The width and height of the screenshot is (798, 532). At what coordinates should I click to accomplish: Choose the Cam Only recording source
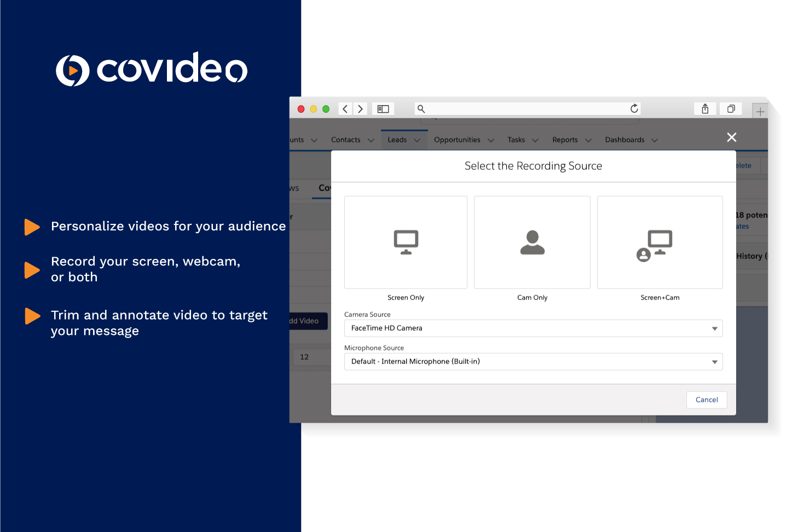click(x=532, y=242)
